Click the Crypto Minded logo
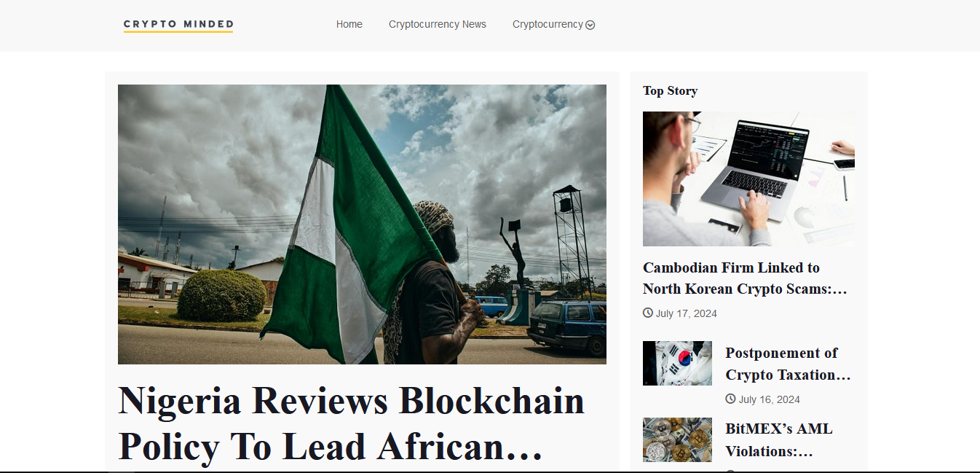The height and width of the screenshot is (473, 980). [x=178, y=26]
